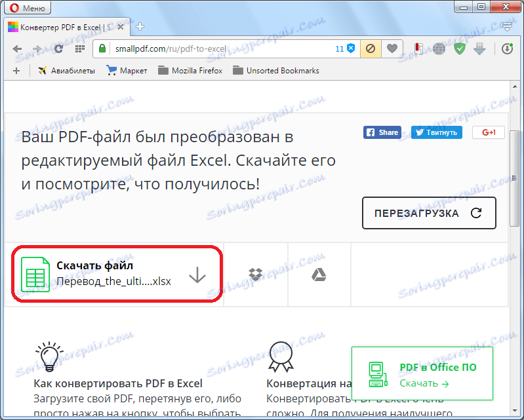This screenshot has height=420, width=524.
Task: Open the Opera Меню button
Action: (x=28, y=7)
